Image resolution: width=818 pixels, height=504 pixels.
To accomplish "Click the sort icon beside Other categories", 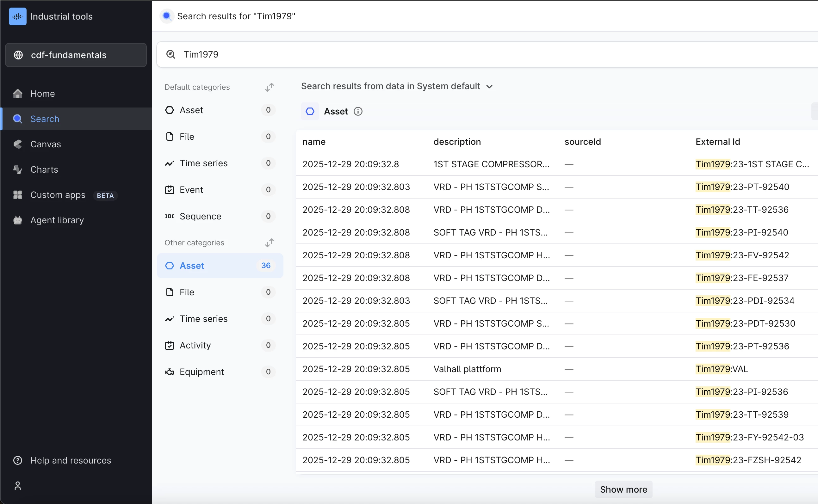I will (x=270, y=243).
